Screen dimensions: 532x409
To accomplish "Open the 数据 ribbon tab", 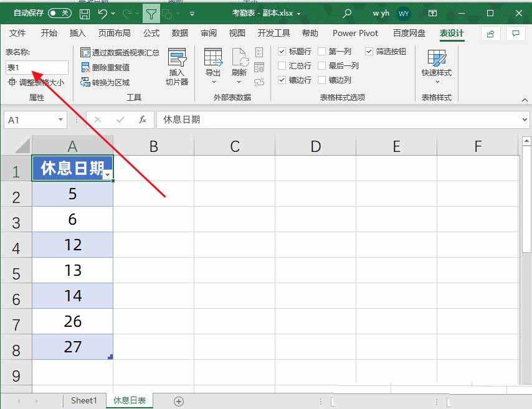I will (x=180, y=34).
